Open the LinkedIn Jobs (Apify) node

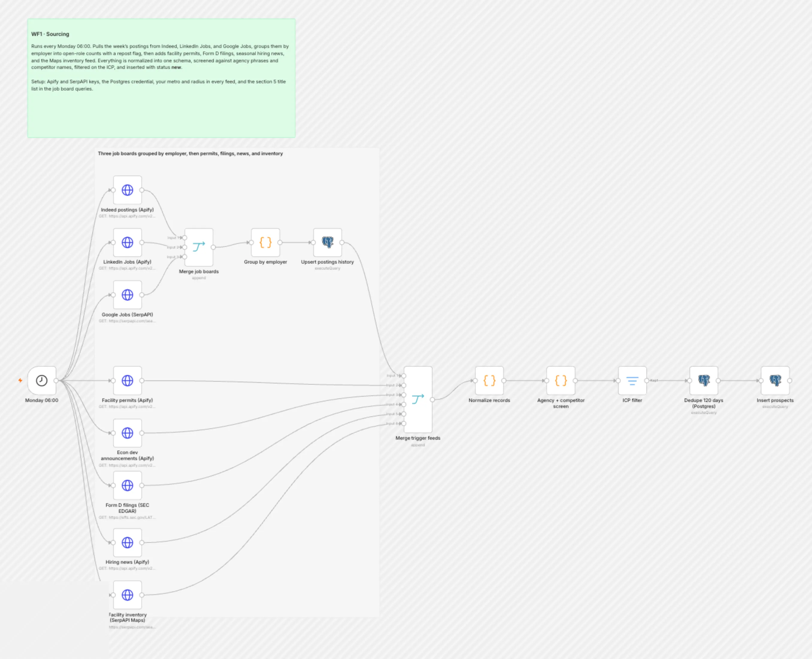tap(128, 242)
